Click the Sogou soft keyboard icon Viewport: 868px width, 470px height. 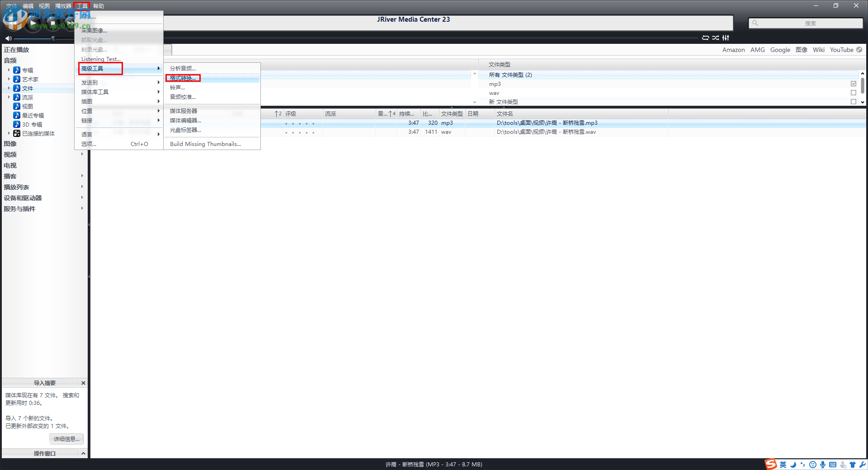click(x=833, y=465)
